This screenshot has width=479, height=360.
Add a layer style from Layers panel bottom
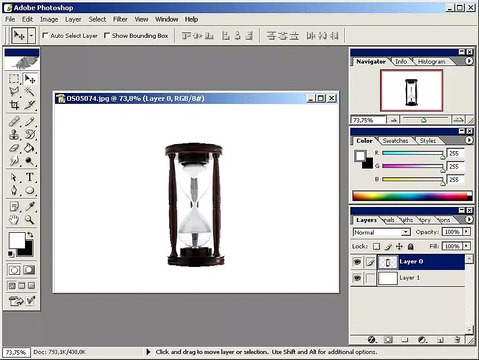372,340
